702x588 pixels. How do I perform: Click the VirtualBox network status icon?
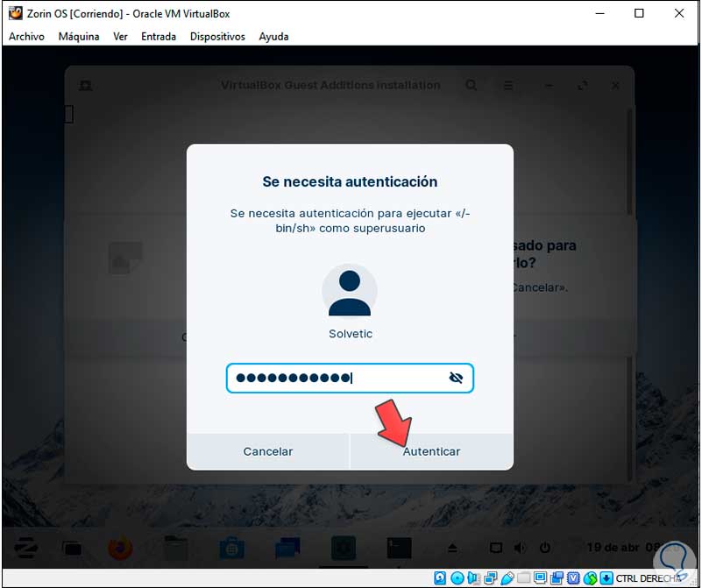click(x=490, y=578)
